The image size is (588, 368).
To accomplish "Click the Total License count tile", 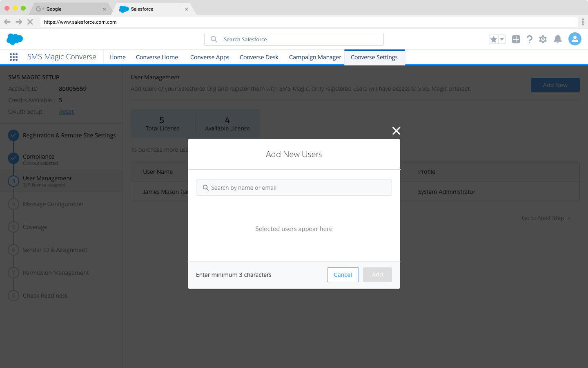I will coord(163,123).
